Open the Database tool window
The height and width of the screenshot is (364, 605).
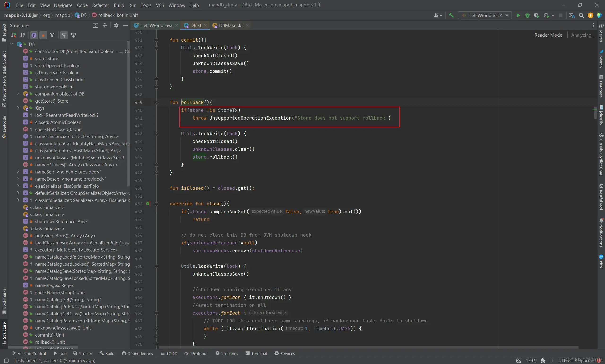click(601, 86)
